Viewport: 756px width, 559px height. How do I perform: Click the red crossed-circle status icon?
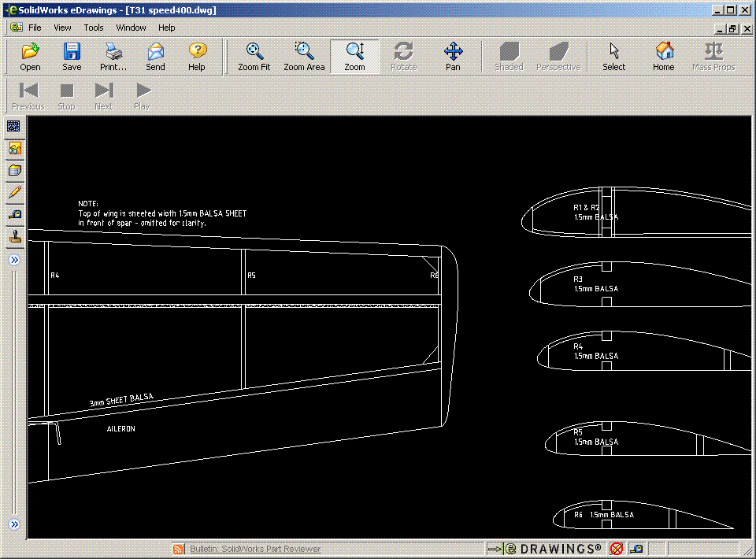[616, 549]
